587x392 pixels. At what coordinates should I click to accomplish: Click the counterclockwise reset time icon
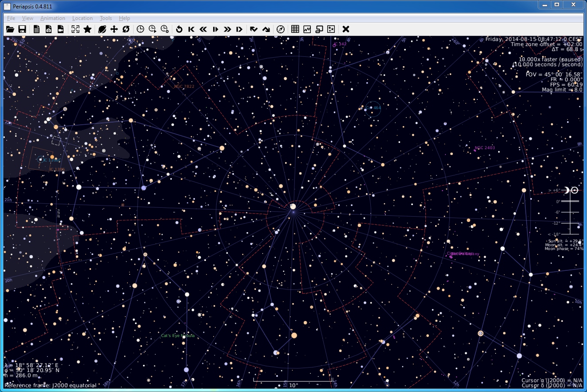pyautogui.click(x=179, y=29)
